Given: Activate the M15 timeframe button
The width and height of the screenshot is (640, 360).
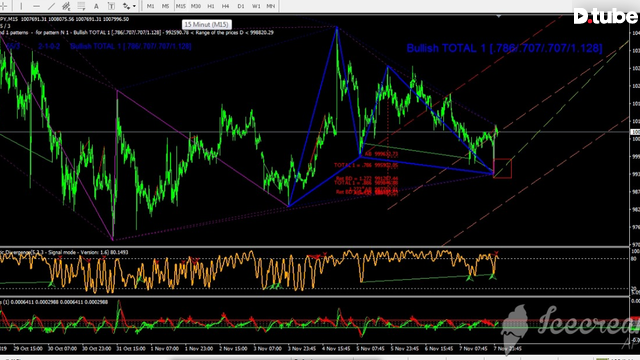Looking at the screenshot, I should (x=180, y=6).
